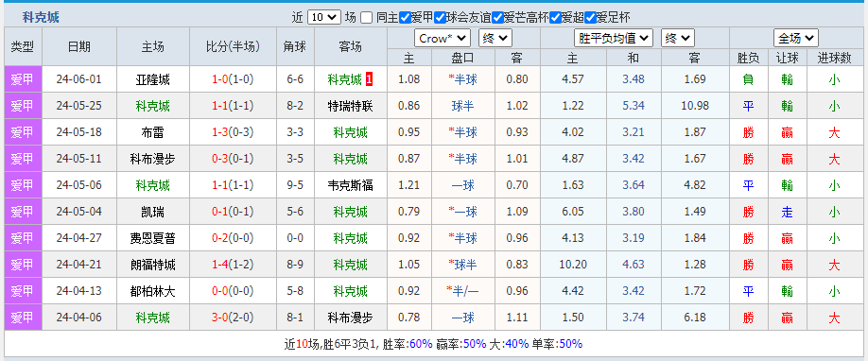
Task: Click the 科克城 team title link
Action: pos(41,17)
